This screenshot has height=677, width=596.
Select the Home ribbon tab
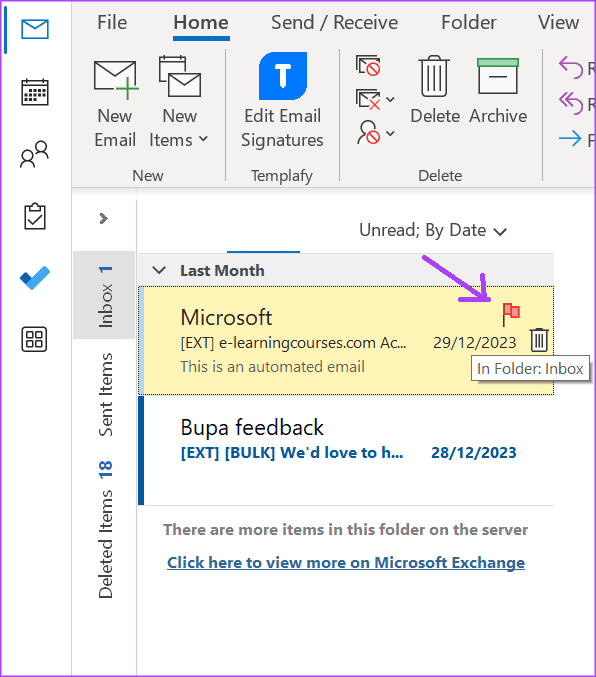[201, 22]
